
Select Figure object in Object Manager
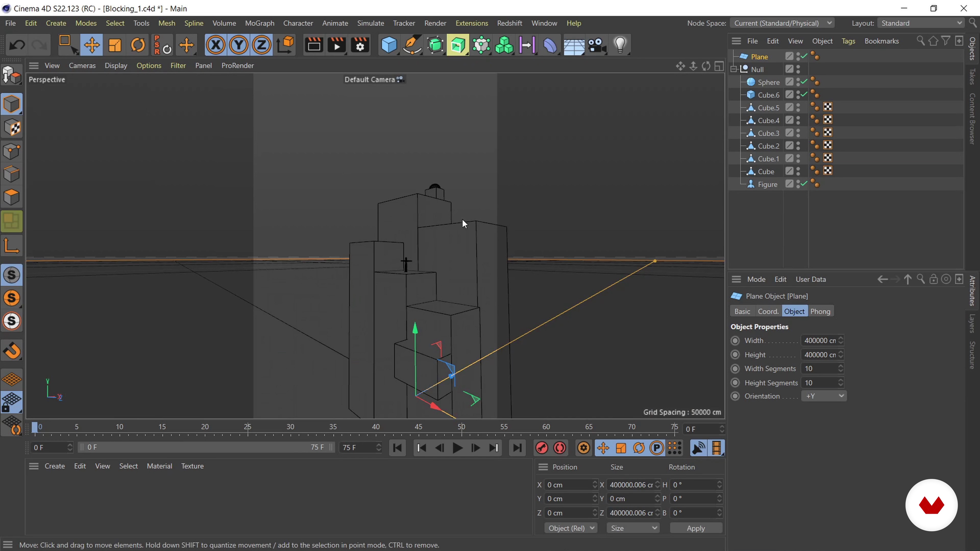click(767, 184)
